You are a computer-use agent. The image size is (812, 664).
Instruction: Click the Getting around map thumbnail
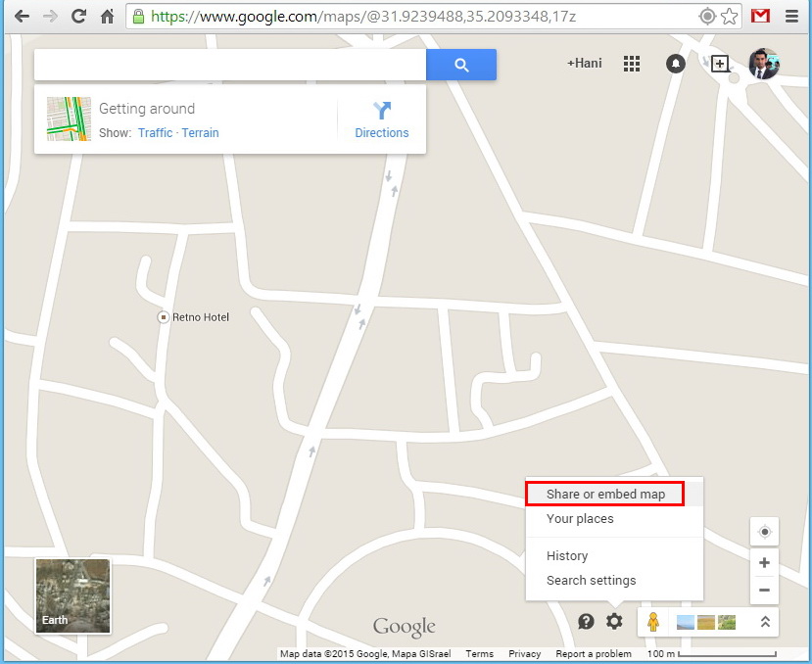(x=69, y=119)
